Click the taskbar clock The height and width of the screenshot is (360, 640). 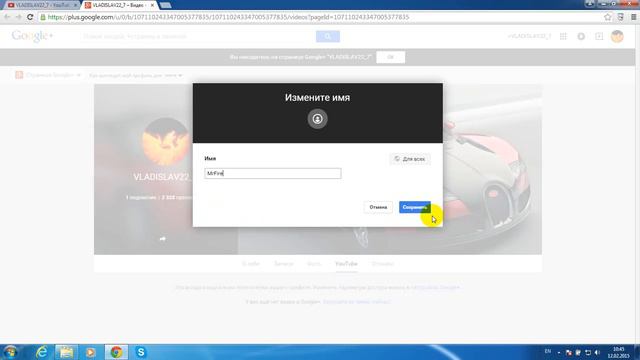(x=618, y=352)
